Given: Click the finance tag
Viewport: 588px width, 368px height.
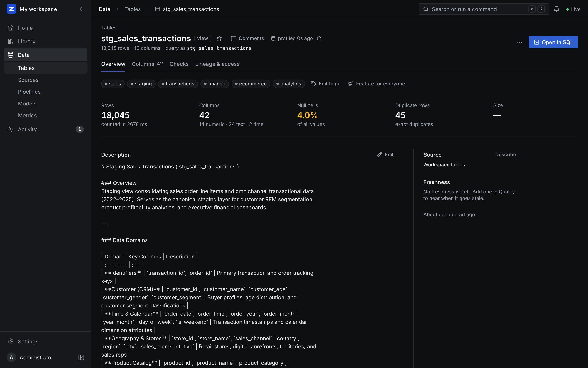Looking at the screenshot, I should point(215,84).
